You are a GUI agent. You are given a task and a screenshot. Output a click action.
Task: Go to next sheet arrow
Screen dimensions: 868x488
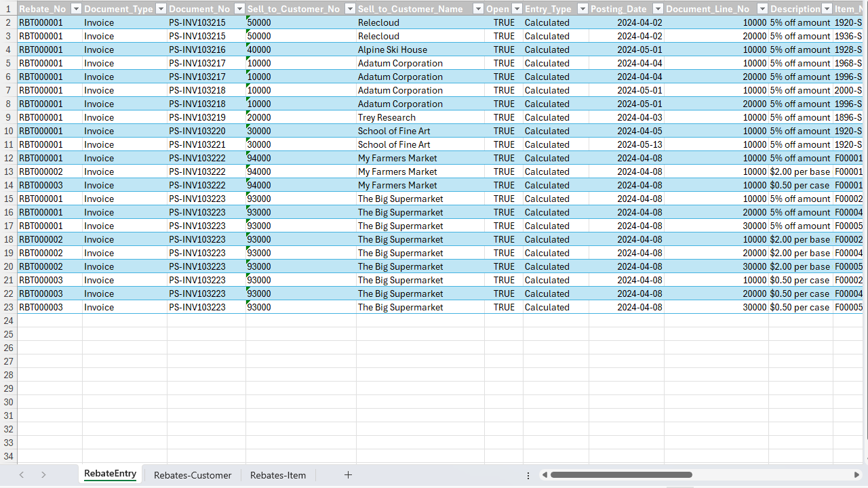pos(43,475)
